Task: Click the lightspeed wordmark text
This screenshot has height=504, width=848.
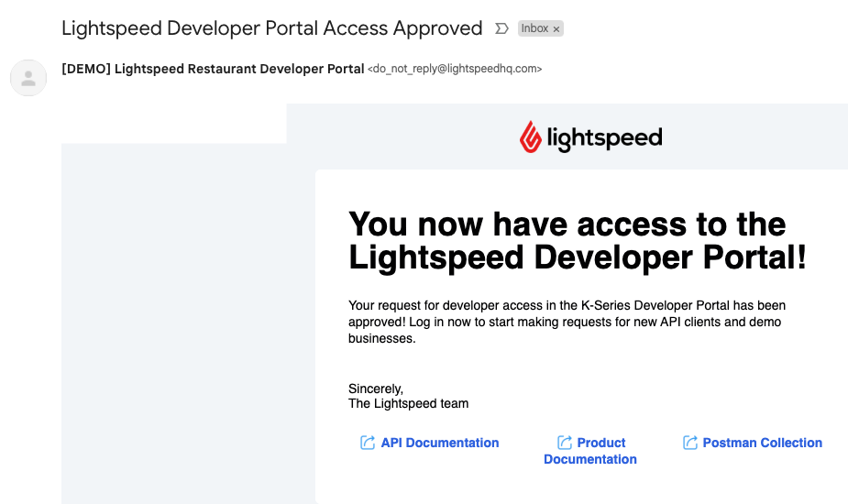Action: [604, 138]
